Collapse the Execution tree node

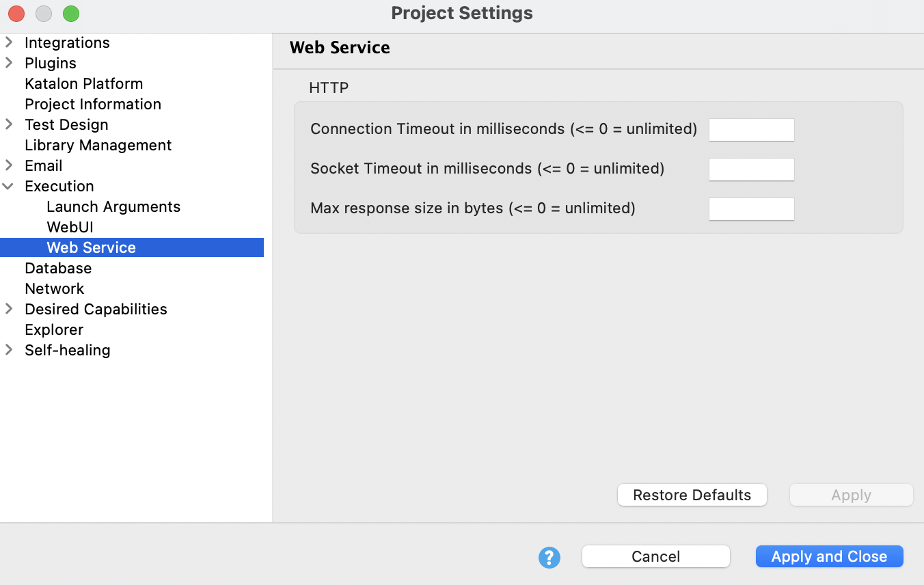(x=9, y=186)
